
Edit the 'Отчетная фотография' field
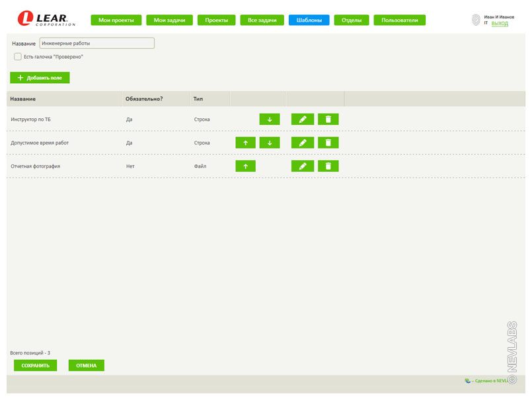pyautogui.click(x=302, y=166)
